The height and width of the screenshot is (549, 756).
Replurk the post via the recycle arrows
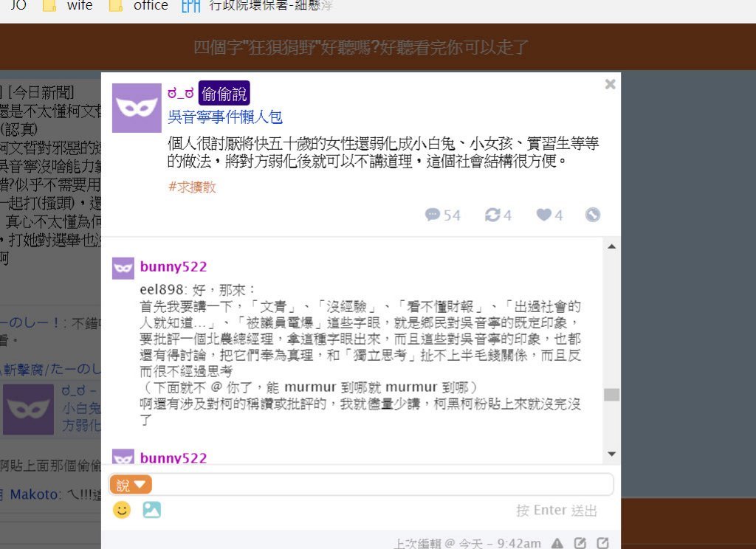pos(498,215)
